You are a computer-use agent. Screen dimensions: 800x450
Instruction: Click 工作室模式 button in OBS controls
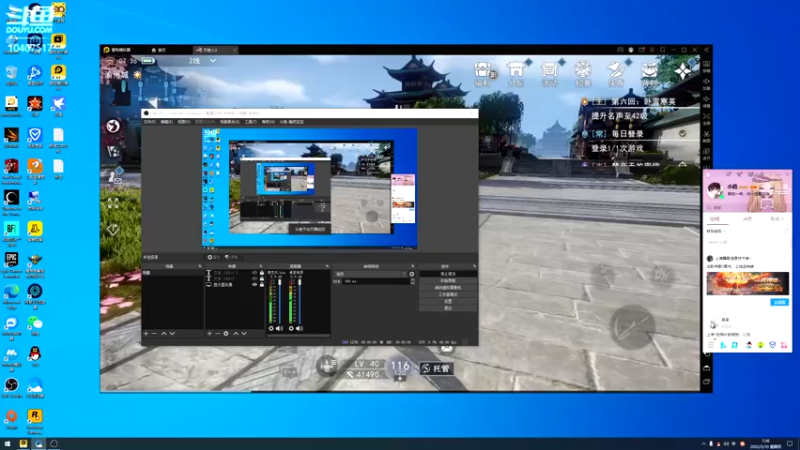pyautogui.click(x=448, y=294)
